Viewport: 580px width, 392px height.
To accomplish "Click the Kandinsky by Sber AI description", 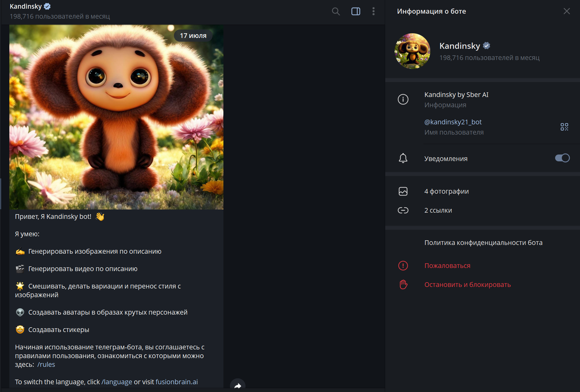I will pyautogui.click(x=456, y=95).
